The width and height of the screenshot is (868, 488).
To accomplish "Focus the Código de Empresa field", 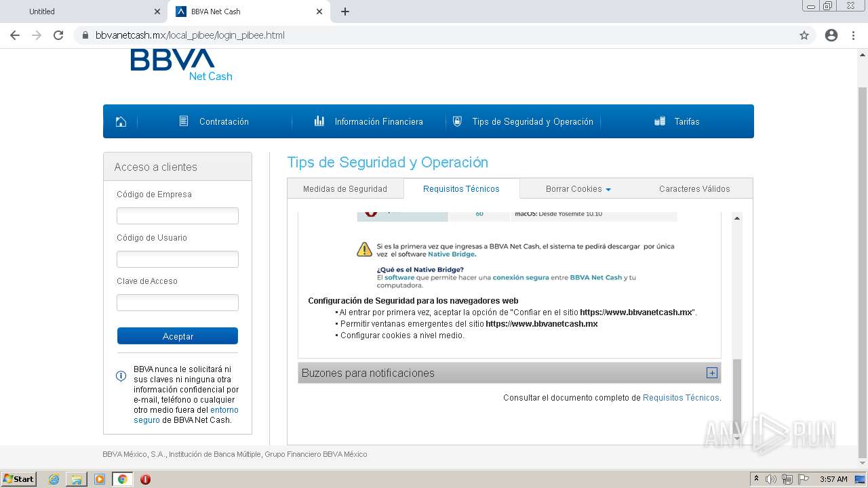I will point(178,216).
